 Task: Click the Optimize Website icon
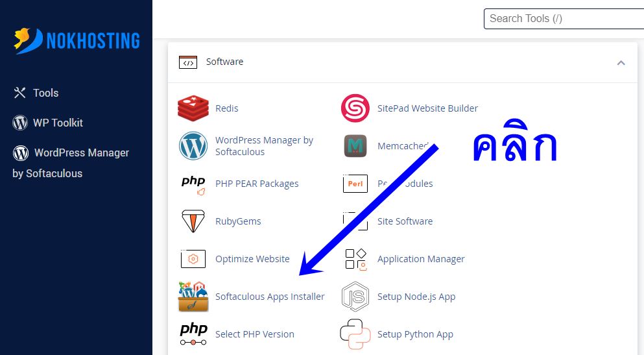point(193,259)
